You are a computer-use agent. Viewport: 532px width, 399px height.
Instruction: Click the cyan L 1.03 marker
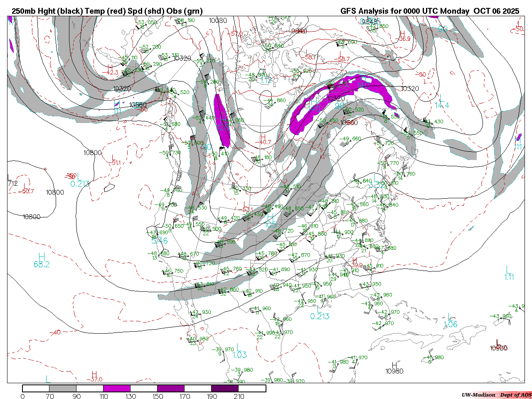pos(239,351)
